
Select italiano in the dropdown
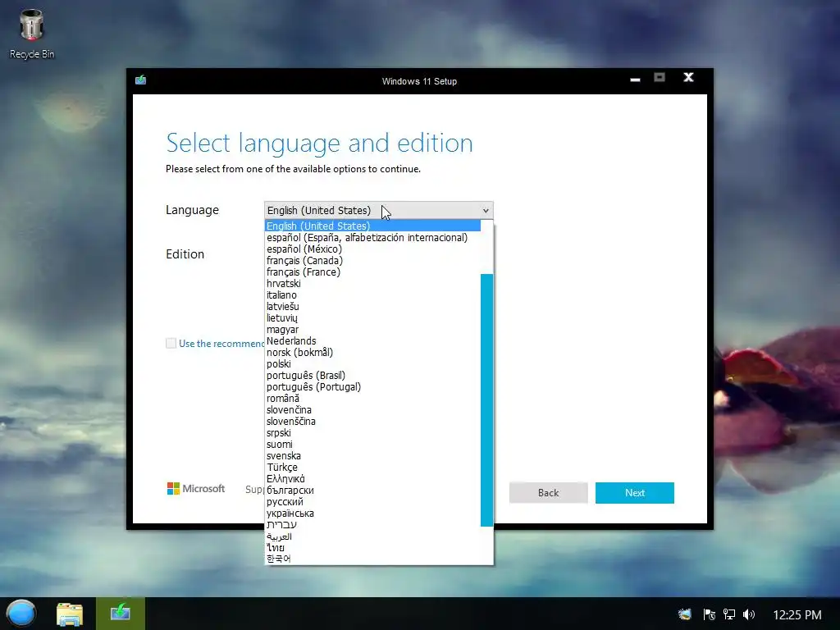tap(373, 295)
